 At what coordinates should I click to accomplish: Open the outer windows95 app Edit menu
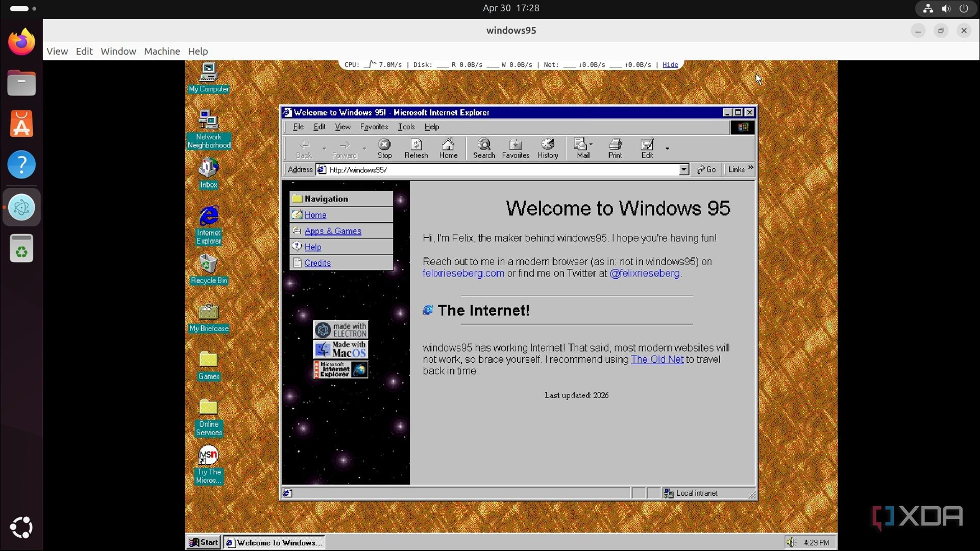[84, 51]
